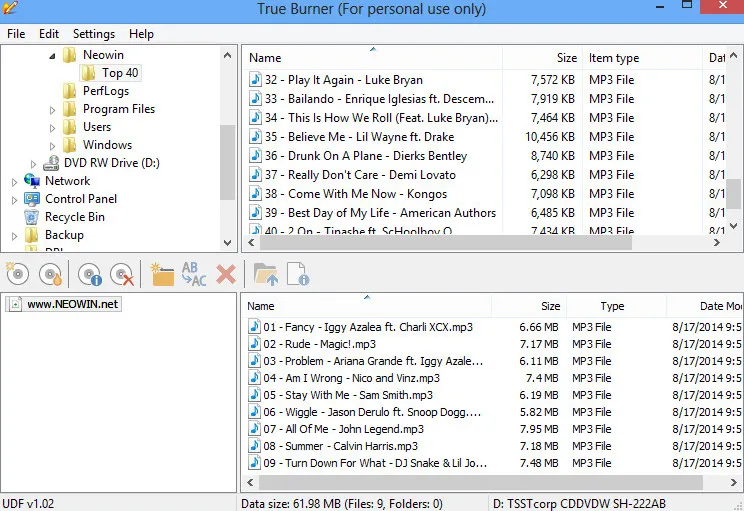Click the UDF v1.02 status bar entry
The image size is (744, 511).
pyautogui.click(x=28, y=503)
